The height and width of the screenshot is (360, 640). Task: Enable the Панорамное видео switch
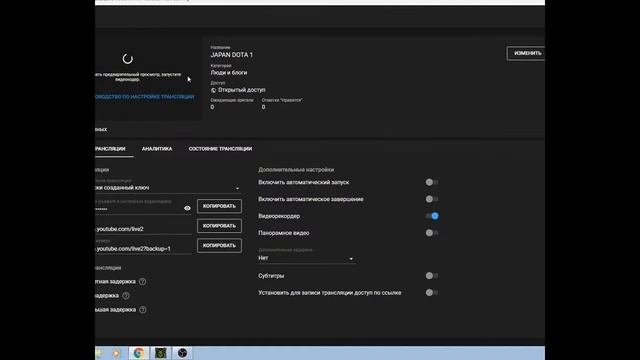[431, 233]
